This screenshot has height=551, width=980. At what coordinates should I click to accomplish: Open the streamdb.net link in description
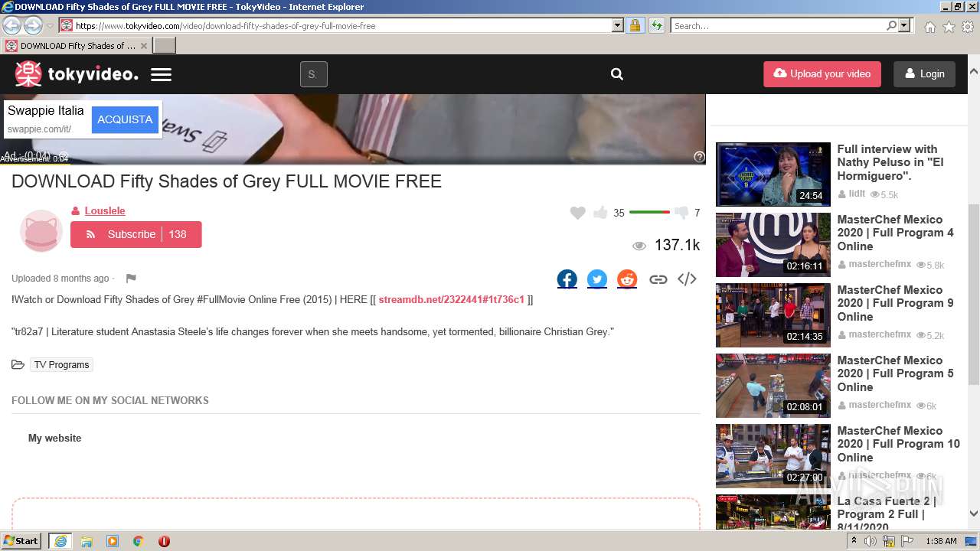point(451,299)
